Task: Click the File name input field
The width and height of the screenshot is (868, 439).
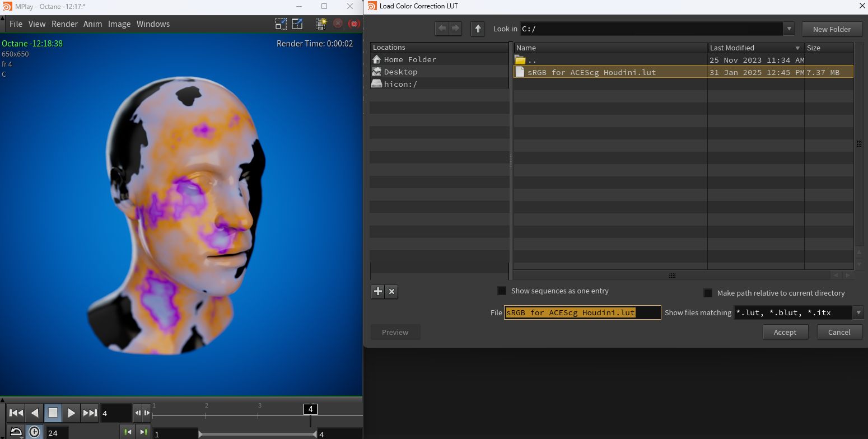Action: pos(582,312)
